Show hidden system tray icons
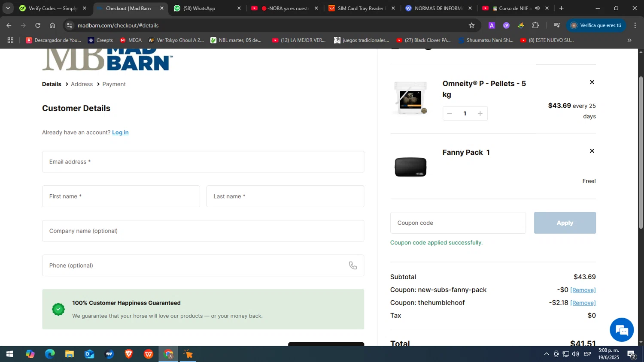This screenshot has height=362, width=644. click(546, 354)
